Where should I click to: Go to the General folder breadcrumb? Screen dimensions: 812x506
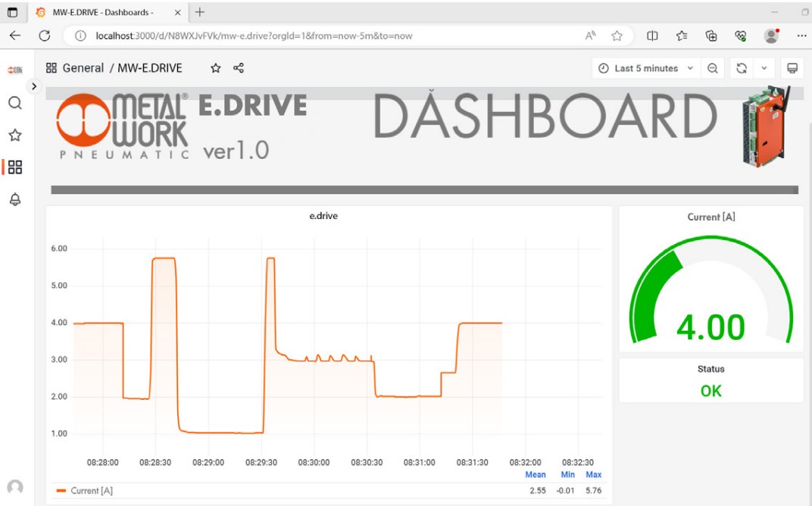[83, 68]
